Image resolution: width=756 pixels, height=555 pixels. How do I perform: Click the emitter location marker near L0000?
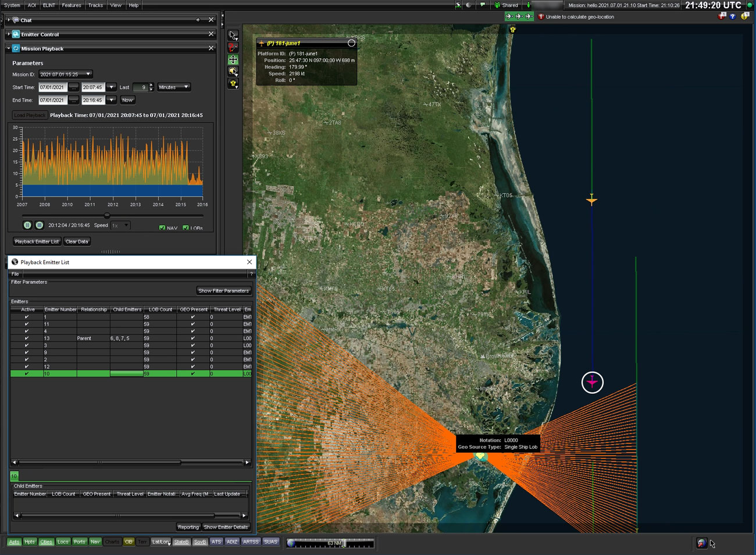(x=480, y=456)
